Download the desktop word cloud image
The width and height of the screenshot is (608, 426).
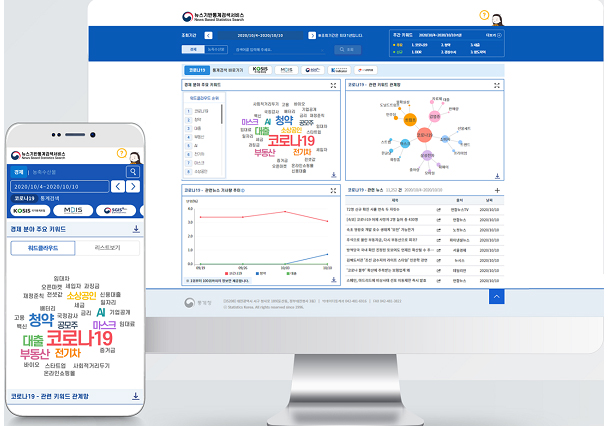point(332,175)
